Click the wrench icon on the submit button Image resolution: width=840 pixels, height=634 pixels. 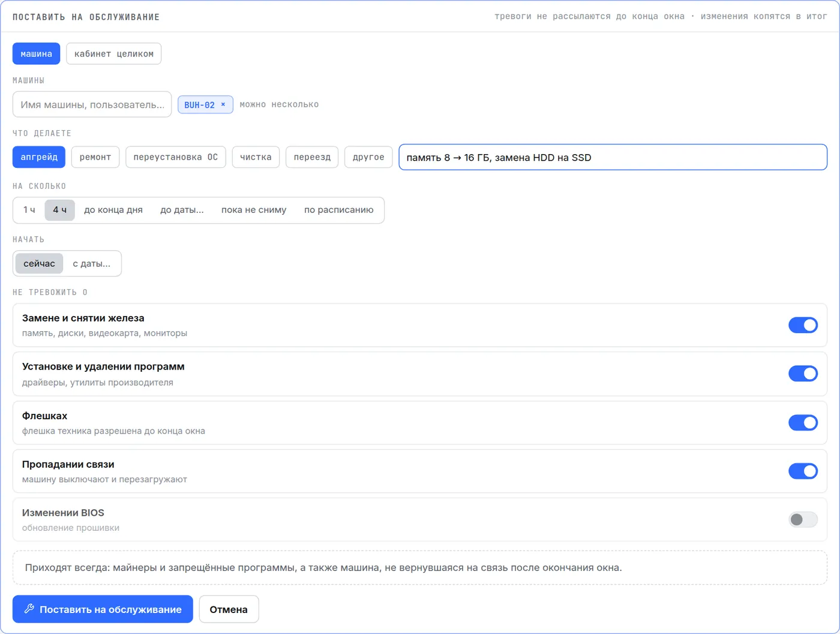(29, 609)
